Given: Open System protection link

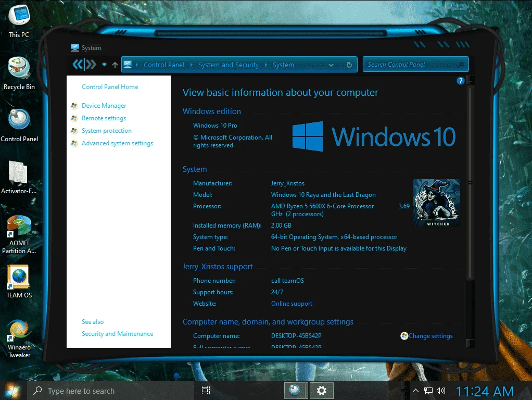Looking at the screenshot, I should click(107, 131).
